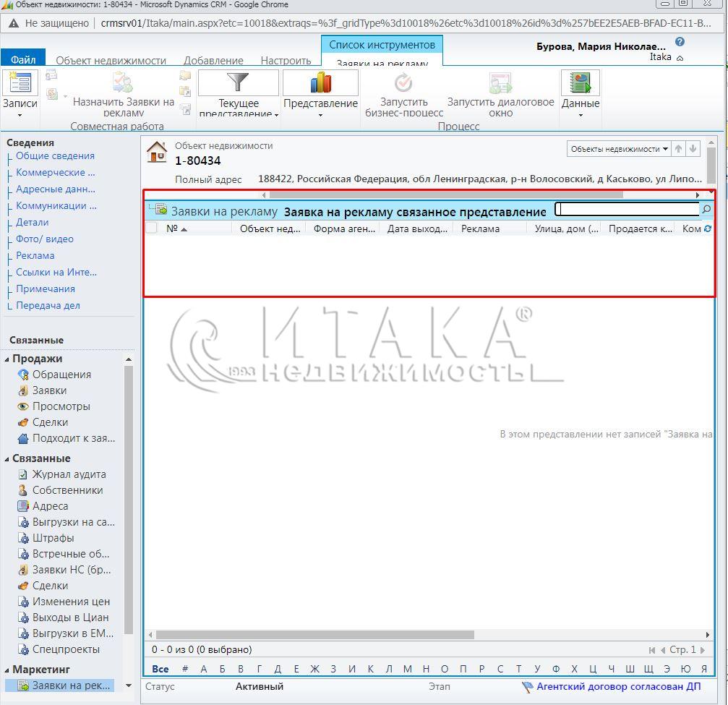Select Заявки на рекламу ribbon tab
Screen dimensions: 728x705
382,63
